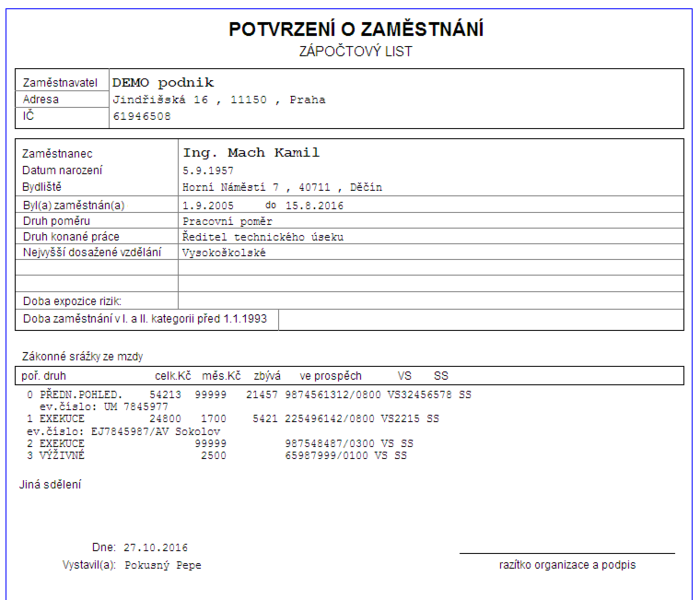Image resolution: width=700 pixels, height=600 pixels.
Task: Select total amount '24800' in row 1 EXEKUCE
Action: (x=165, y=419)
